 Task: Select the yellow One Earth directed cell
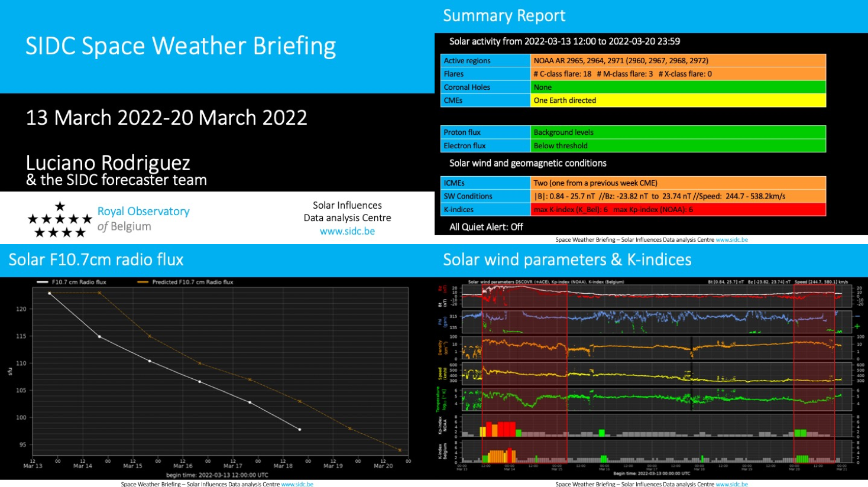(678, 100)
